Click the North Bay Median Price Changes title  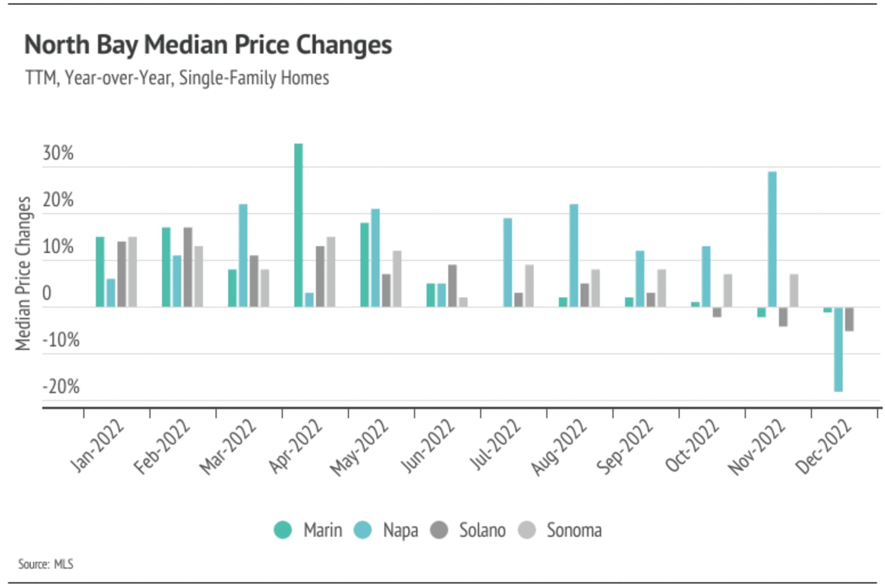(x=208, y=45)
